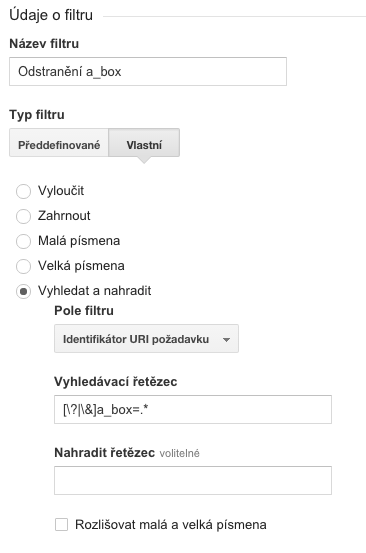Select the Zahrnout radio button
Screen dimensions: 366x553
(23, 216)
